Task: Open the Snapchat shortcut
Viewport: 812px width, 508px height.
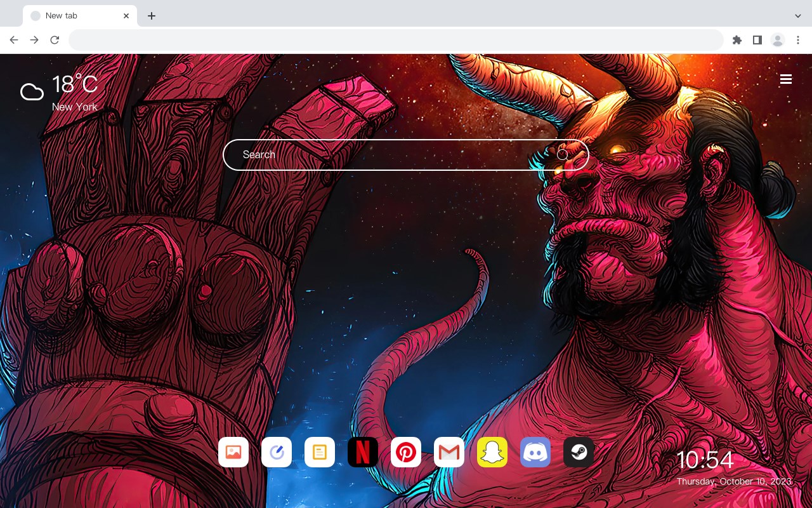Action: (492, 452)
